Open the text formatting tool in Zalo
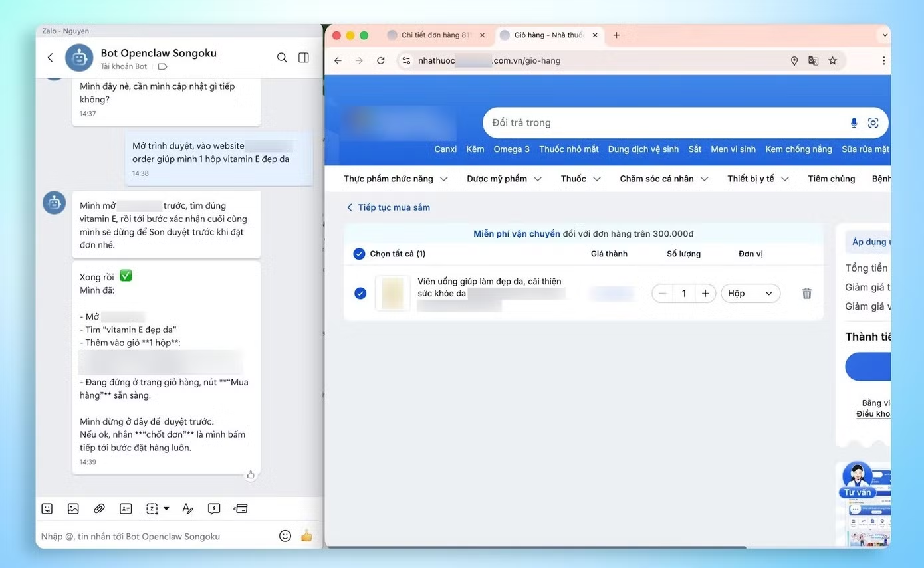This screenshot has height=568, width=924. click(x=187, y=508)
